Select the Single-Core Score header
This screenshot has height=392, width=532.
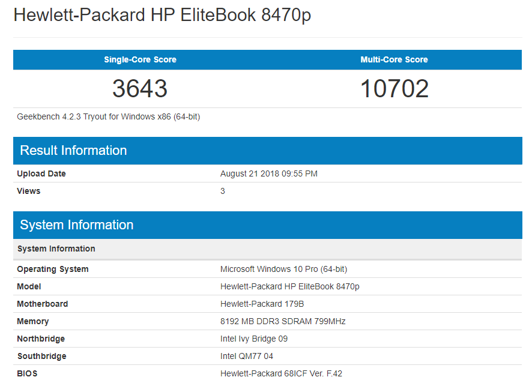pos(140,59)
